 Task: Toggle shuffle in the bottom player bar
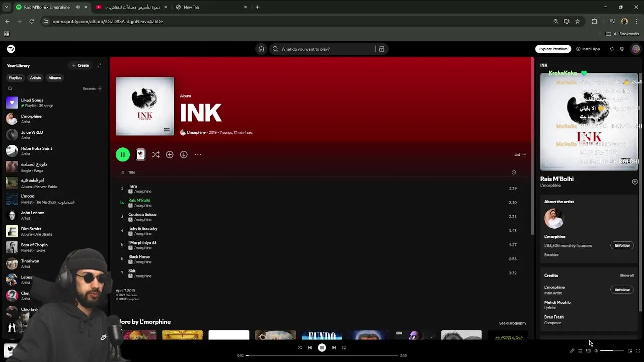point(299,347)
